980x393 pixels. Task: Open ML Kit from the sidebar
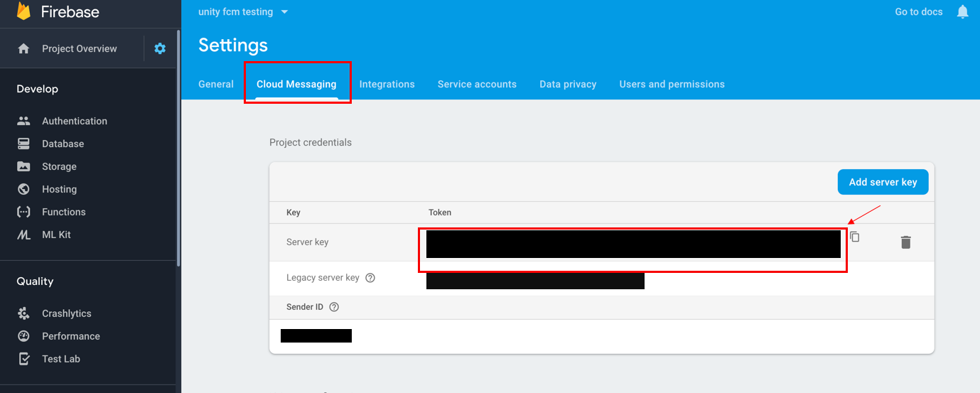point(56,235)
